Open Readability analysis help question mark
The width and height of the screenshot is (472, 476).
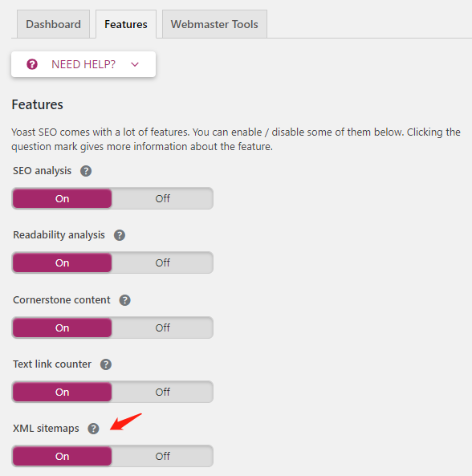click(120, 235)
